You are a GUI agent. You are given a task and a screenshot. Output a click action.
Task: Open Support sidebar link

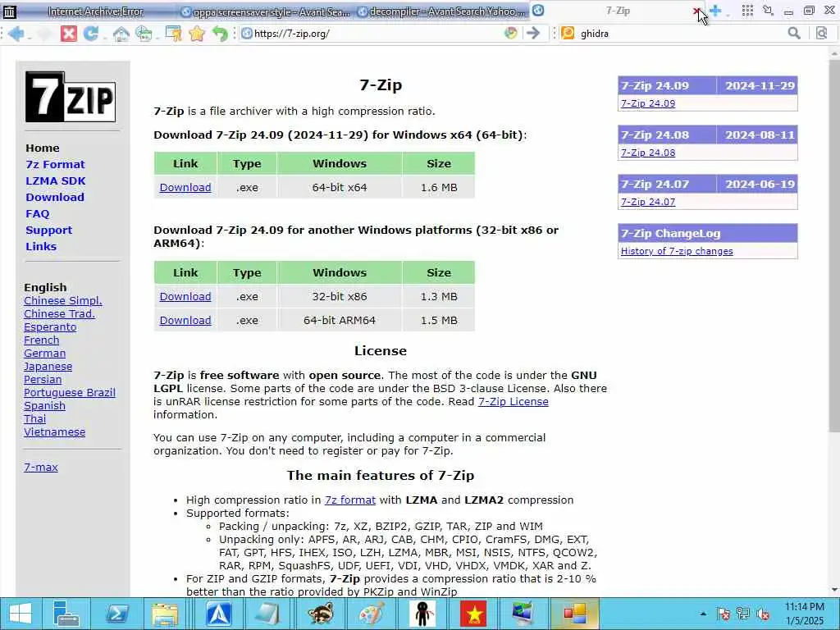pyautogui.click(x=48, y=231)
